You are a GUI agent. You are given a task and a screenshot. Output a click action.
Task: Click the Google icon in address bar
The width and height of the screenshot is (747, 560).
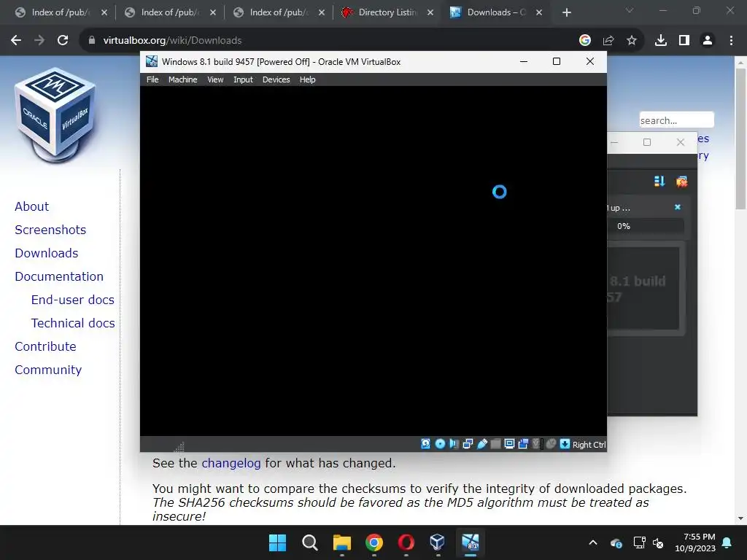coord(585,41)
